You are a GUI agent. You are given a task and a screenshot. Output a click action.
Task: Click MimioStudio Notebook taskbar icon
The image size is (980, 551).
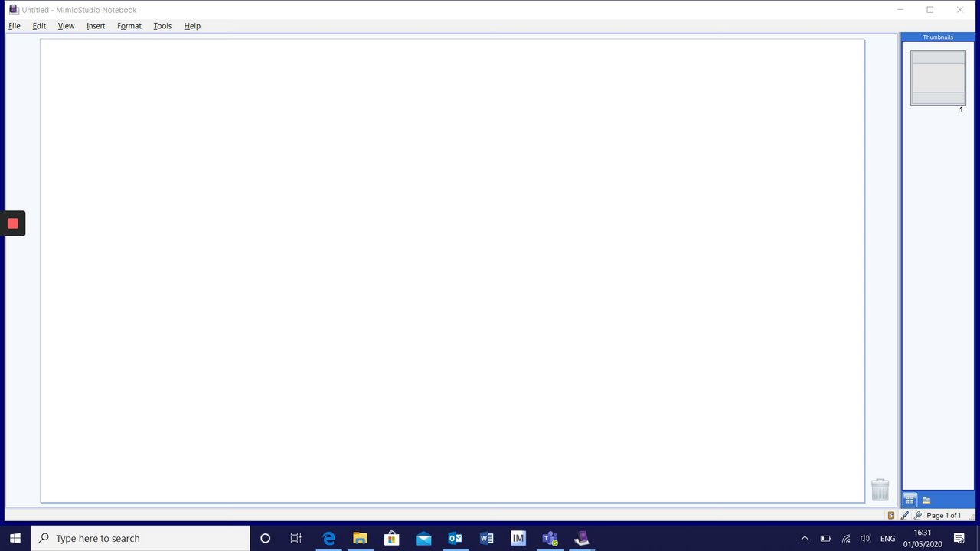click(581, 538)
